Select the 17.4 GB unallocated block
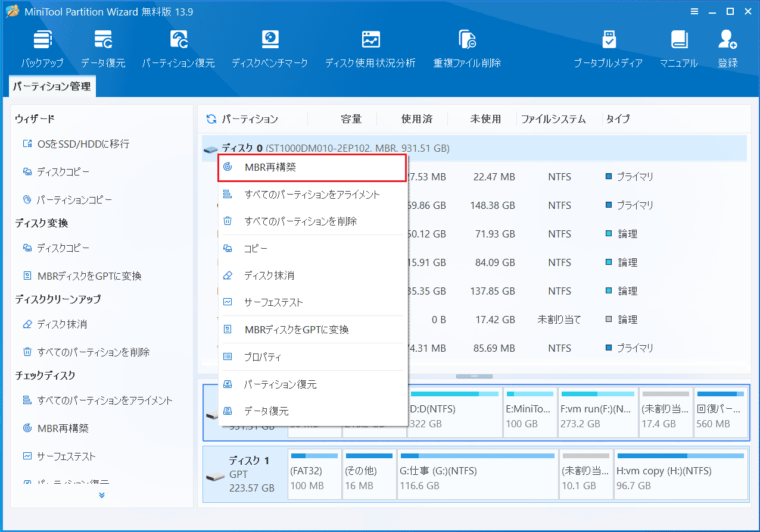 665,412
